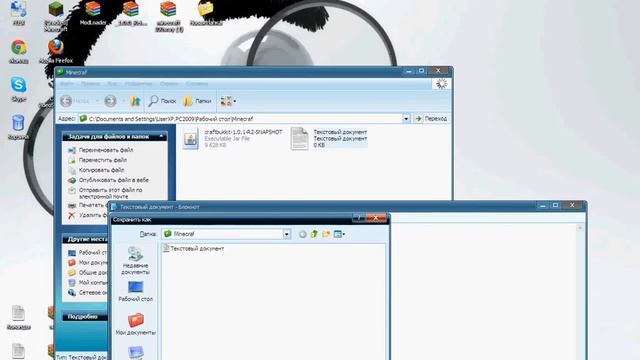Click the Forward arrow in Explorer toolbar

(110, 101)
